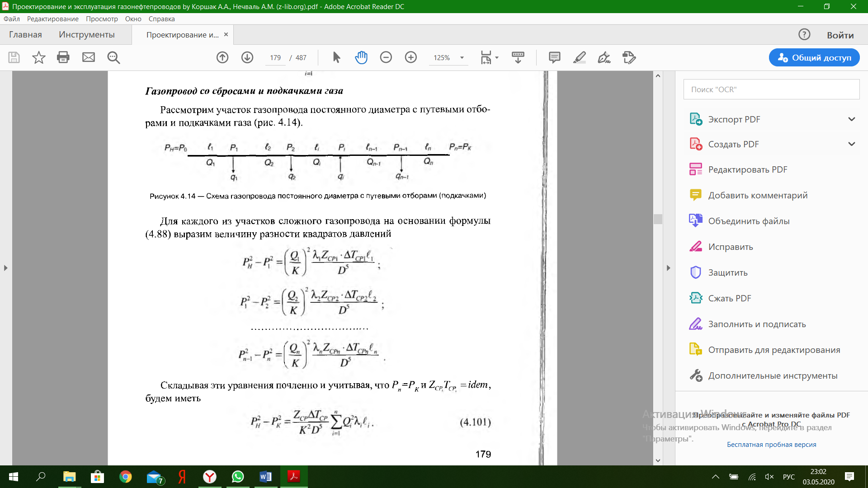Viewport: 868px width, 488px height.
Task: Bookmark file with the star icon
Action: pyautogui.click(x=39, y=57)
